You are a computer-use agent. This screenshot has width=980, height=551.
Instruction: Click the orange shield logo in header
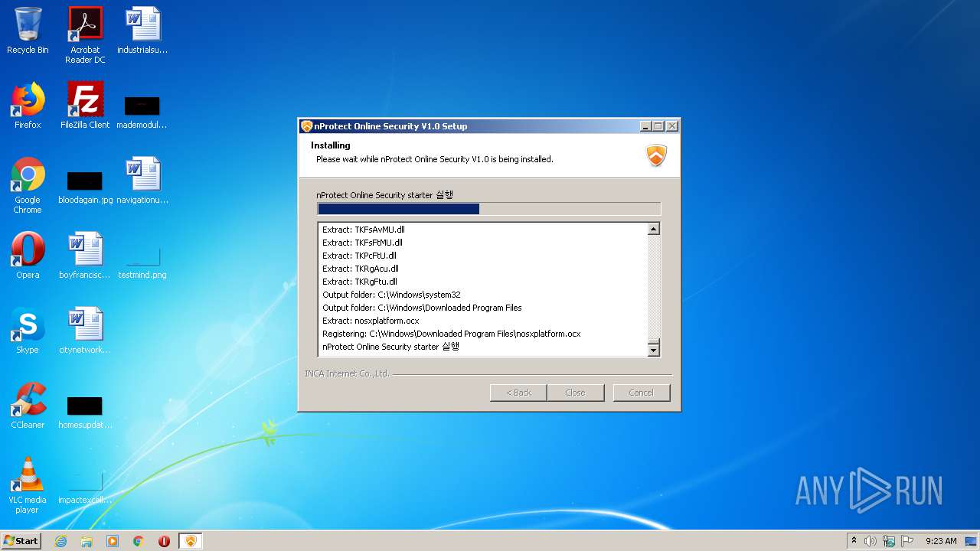click(x=656, y=155)
